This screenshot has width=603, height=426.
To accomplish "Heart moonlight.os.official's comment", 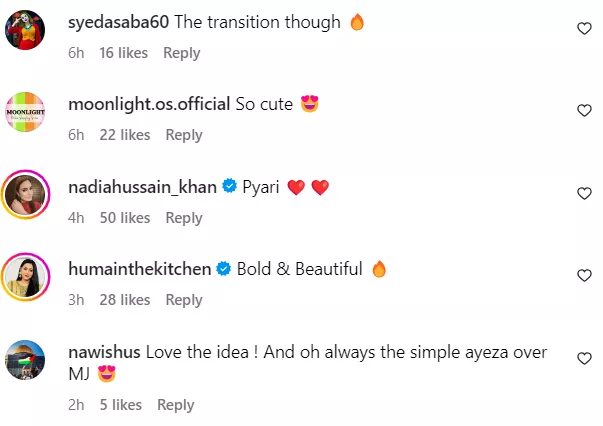I will pos(585,111).
